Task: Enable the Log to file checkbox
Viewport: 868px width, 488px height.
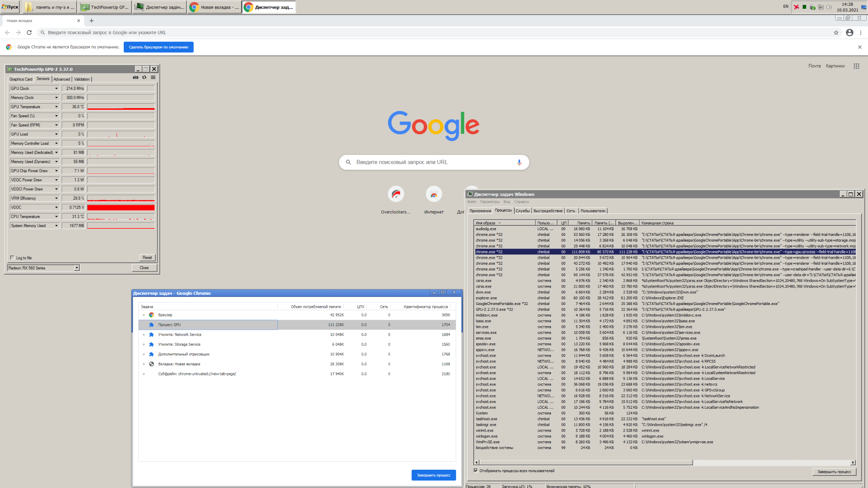Action: (12, 257)
